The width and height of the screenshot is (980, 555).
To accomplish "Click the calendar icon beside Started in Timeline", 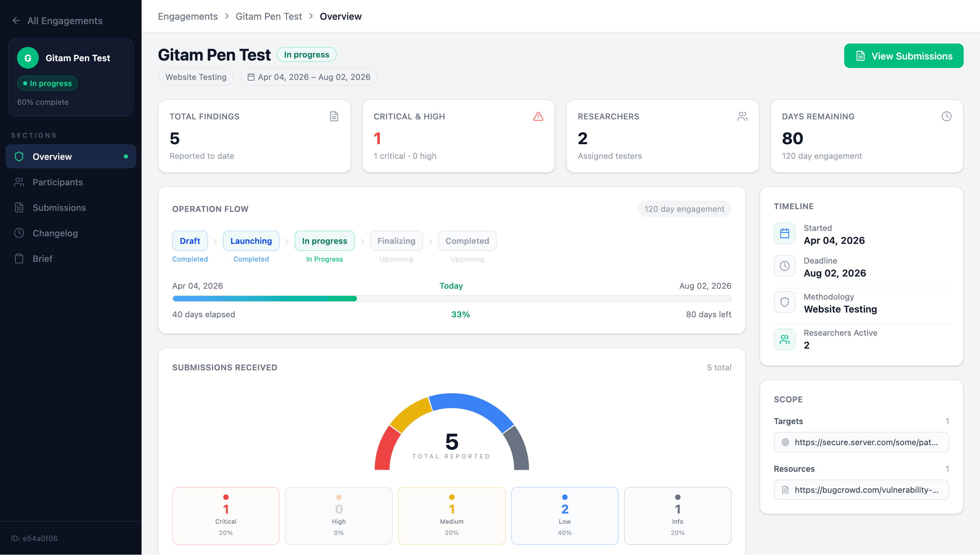I will (x=784, y=233).
